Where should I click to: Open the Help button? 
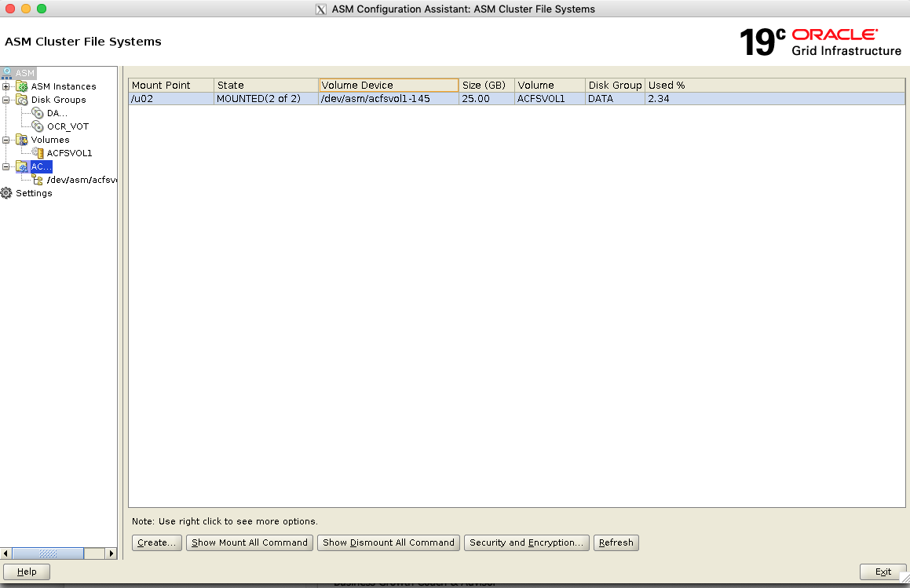pyautogui.click(x=27, y=572)
